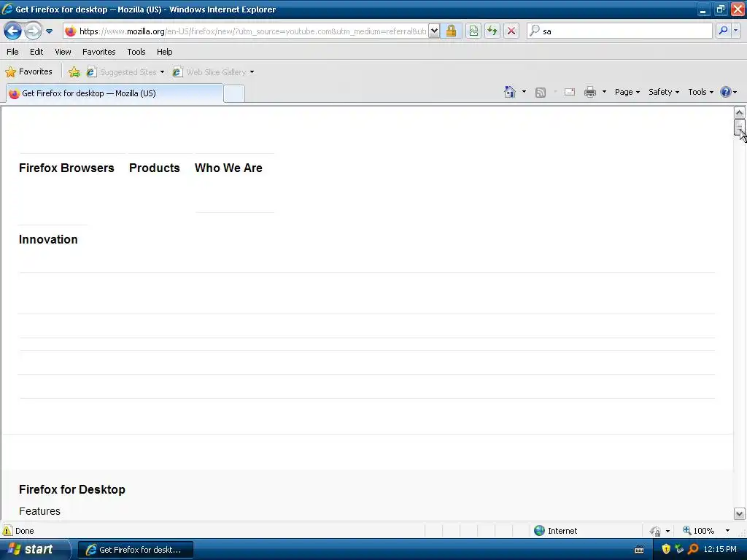The height and width of the screenshot is (560, 747).
Task: Expand the Print options dropdown arrow
Action: (x=604, y=92)
